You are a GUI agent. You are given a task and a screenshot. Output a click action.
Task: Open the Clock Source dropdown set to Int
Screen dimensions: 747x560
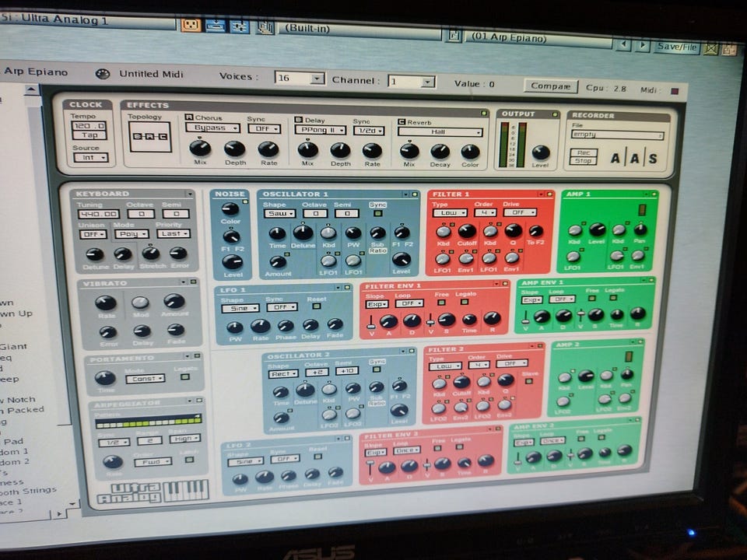tap(91, 157)
